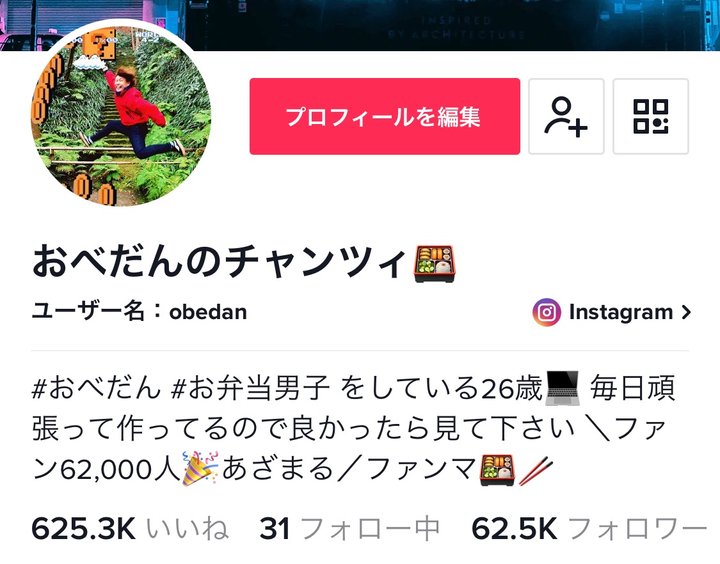Click the Instagram logo icon
The image size is (720, 564).
[546, 312]
